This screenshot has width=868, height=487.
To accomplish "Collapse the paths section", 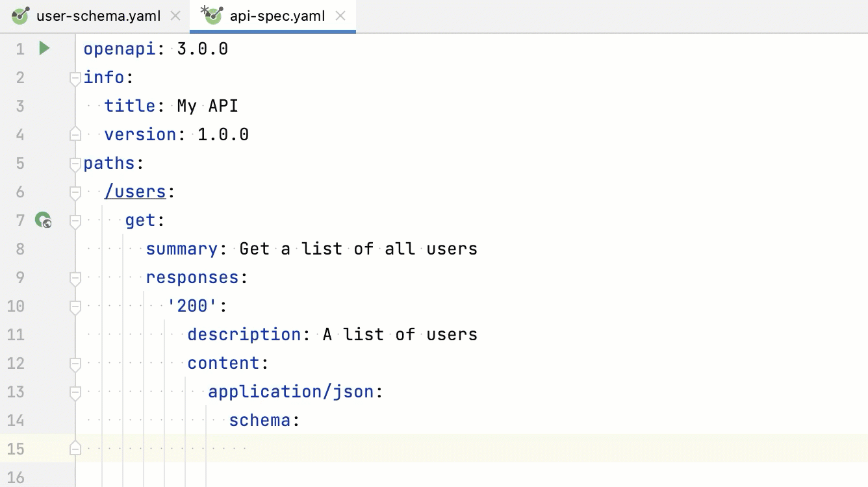I will tap(75, 164).
